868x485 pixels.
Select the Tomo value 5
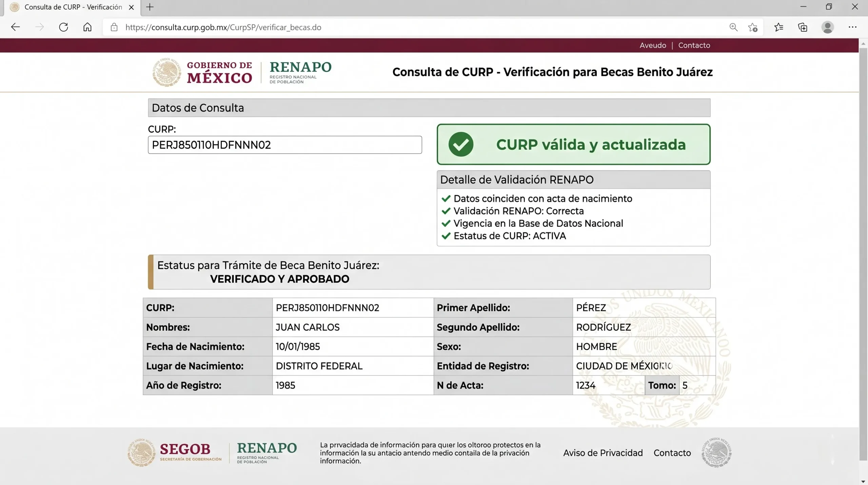point(685,385)
